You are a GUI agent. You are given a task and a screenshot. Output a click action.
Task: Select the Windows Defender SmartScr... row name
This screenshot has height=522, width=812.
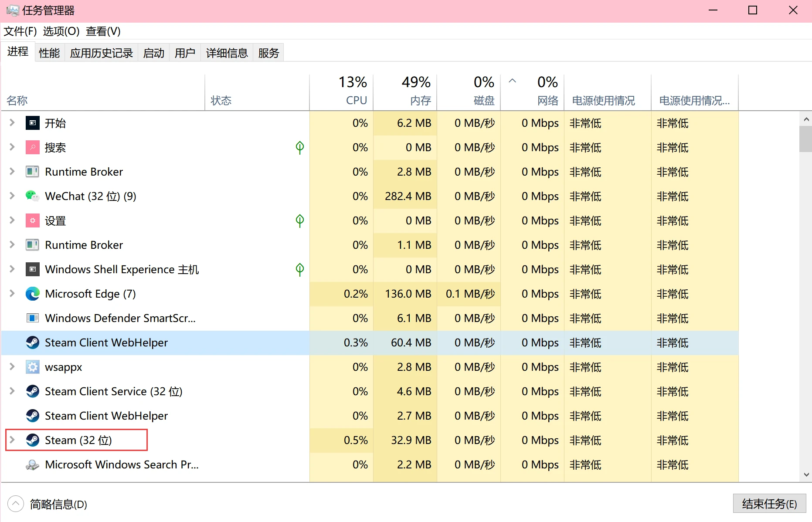tap(120, 319)
